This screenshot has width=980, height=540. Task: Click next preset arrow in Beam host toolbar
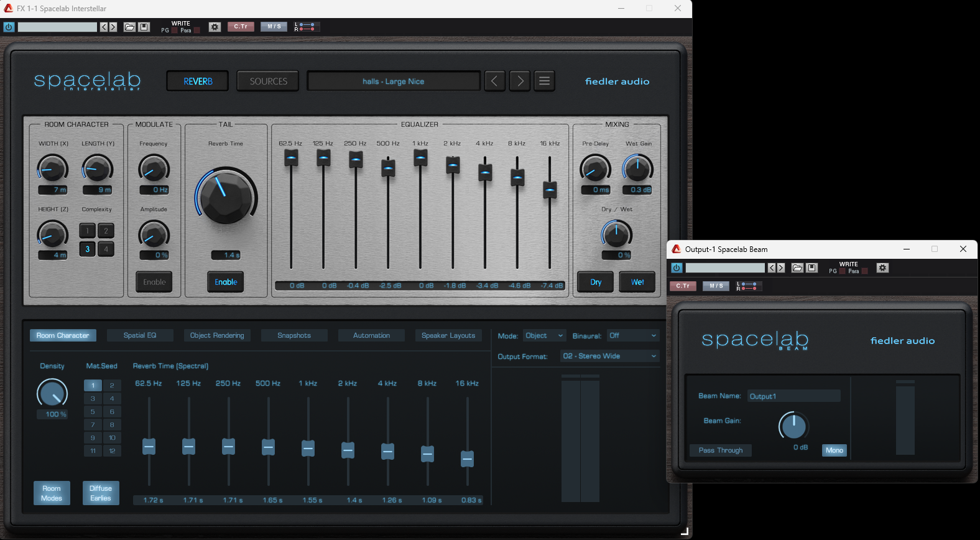click(x=781, y=268)
